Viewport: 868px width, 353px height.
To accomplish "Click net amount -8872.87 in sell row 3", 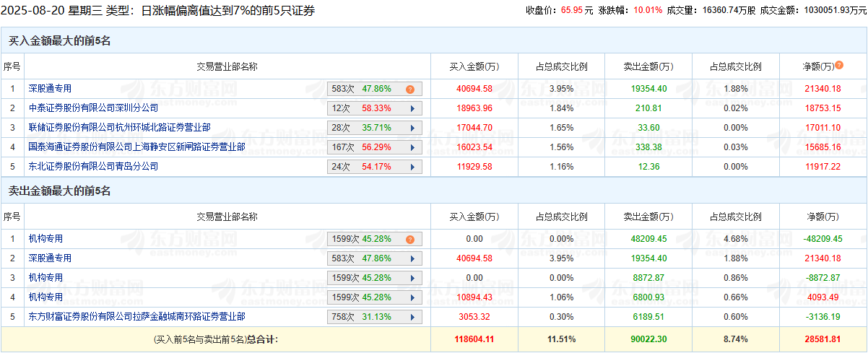I will click(x=823, y=278).
